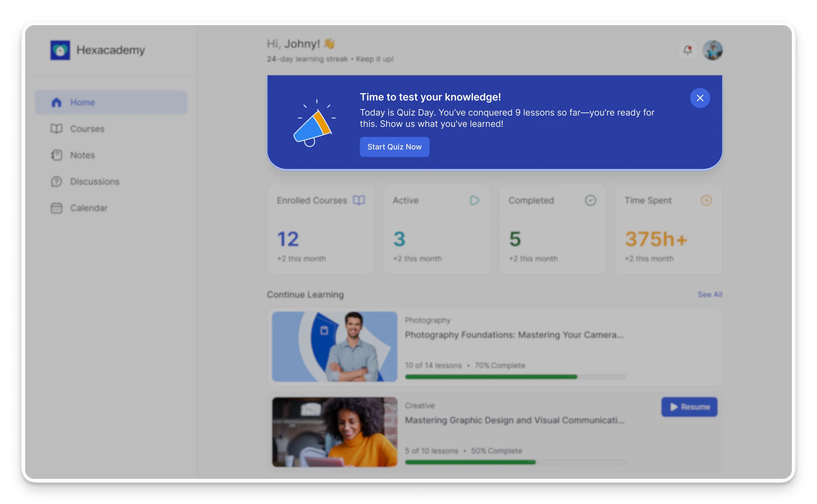Click the checkmark icon on Completed card
The image size is (817, 504).
[x=590, y=200]
